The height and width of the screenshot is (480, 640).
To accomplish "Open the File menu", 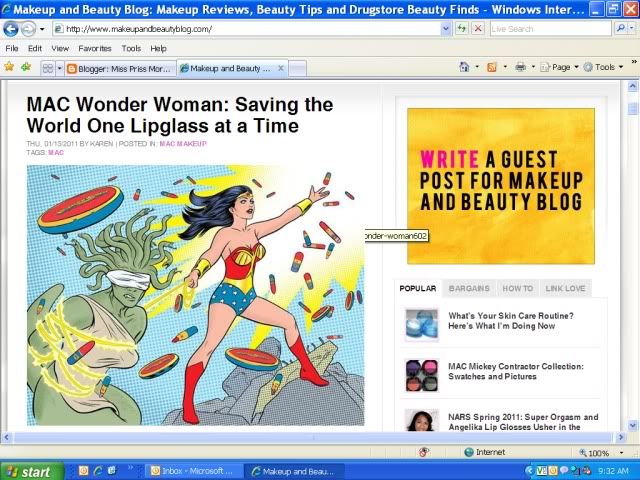I will (12, 49).
